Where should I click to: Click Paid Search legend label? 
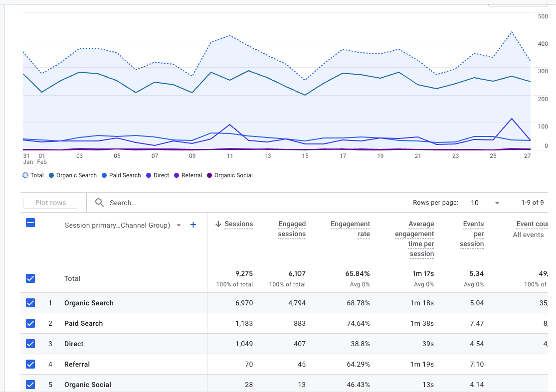tap(125, 175)
